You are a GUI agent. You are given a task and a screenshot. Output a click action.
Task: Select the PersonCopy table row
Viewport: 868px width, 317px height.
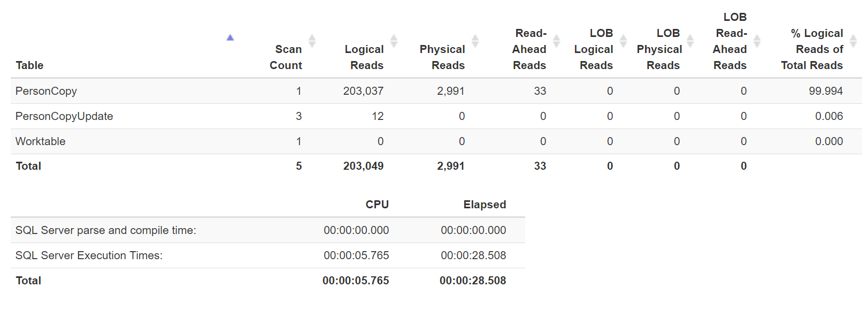(x=436, y=91)
